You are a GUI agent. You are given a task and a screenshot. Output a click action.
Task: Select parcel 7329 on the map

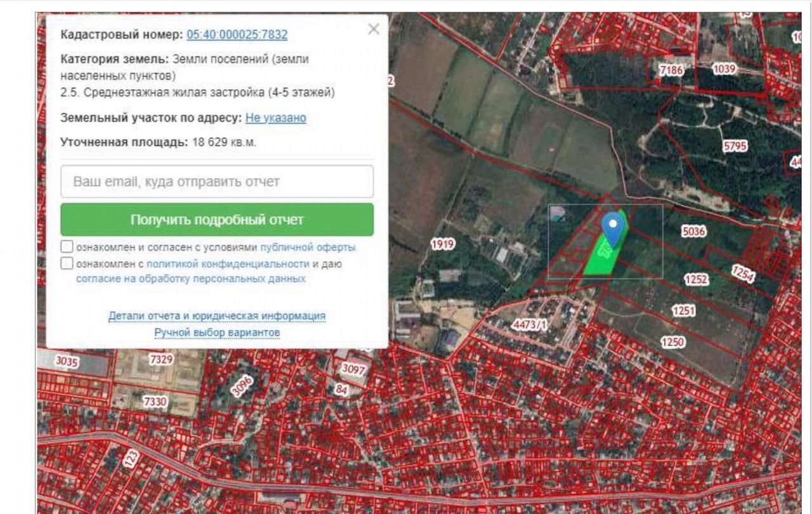coord(160,360)
